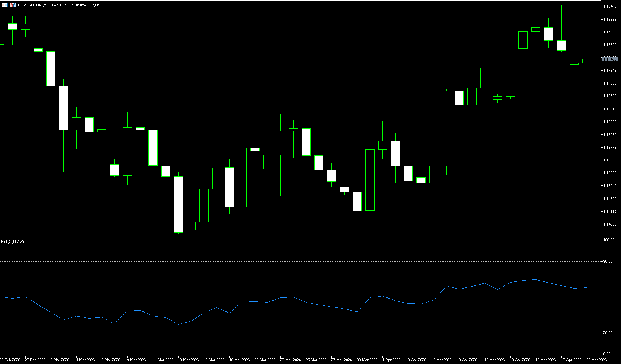Click the highlighted current price tag 1.17463
The height and width of the screenshot is (364, 621).
pyautogui.click(x=609, y=59)
